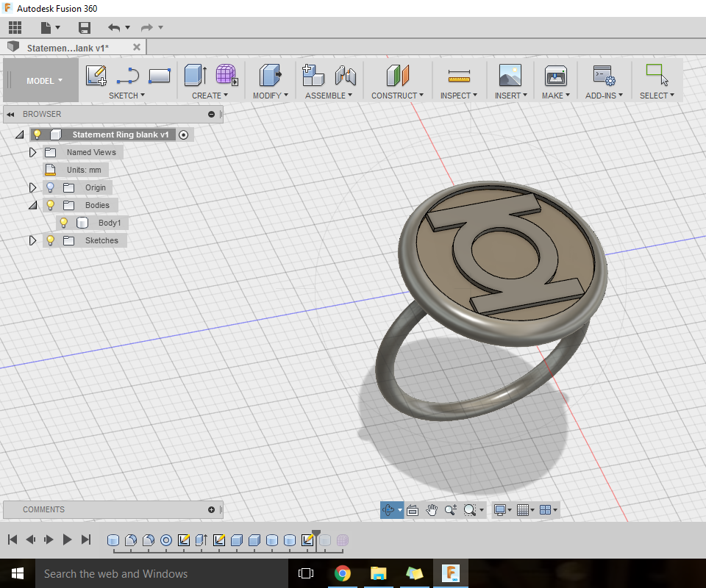Expand the Origin folder
The width and height of the screenshot is (706, 588).
tap(32, 187)
